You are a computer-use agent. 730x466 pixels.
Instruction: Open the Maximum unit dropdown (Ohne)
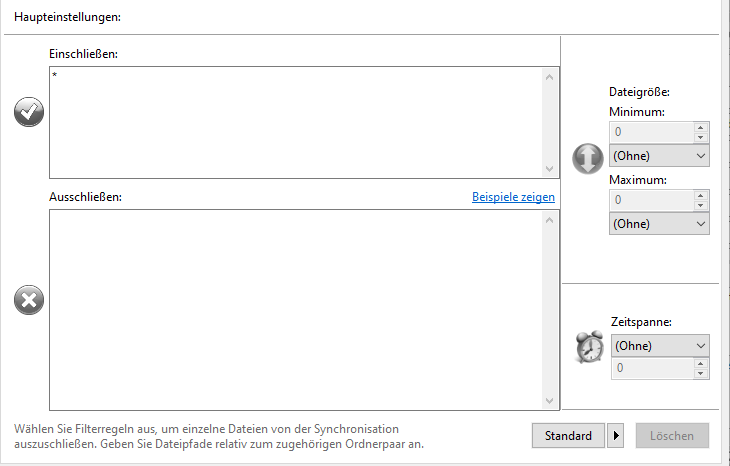pos(659,223)
